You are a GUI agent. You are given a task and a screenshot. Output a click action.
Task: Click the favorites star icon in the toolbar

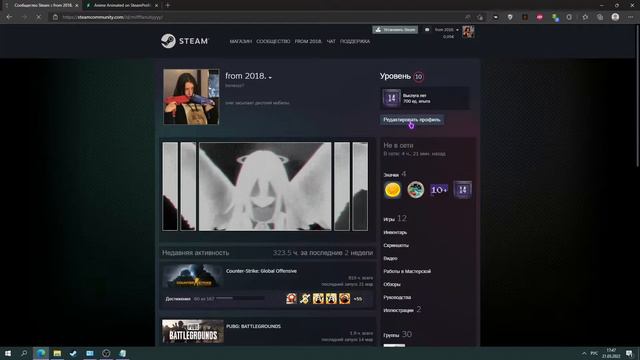(585, 17)
